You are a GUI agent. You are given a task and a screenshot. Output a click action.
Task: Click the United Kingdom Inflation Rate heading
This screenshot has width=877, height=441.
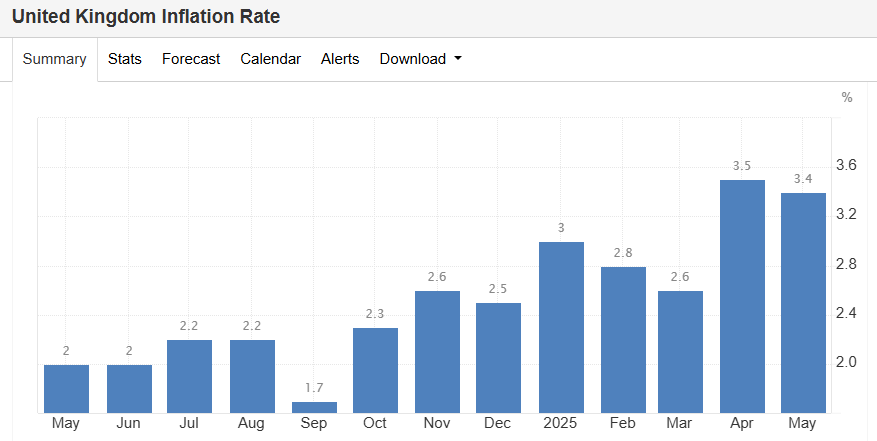point(146,17)
